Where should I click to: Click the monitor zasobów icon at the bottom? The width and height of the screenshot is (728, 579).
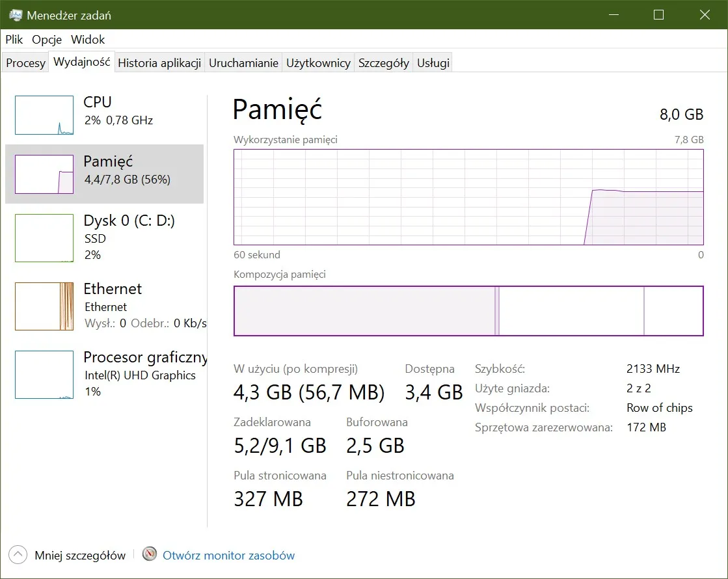point(149,555)
